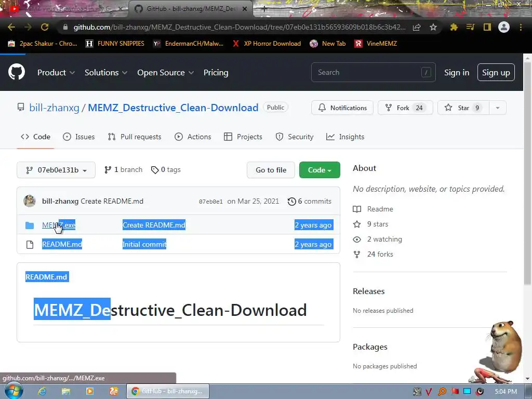Expand the Product menu
The image size is (532, 399).
(x=56, y=73)
